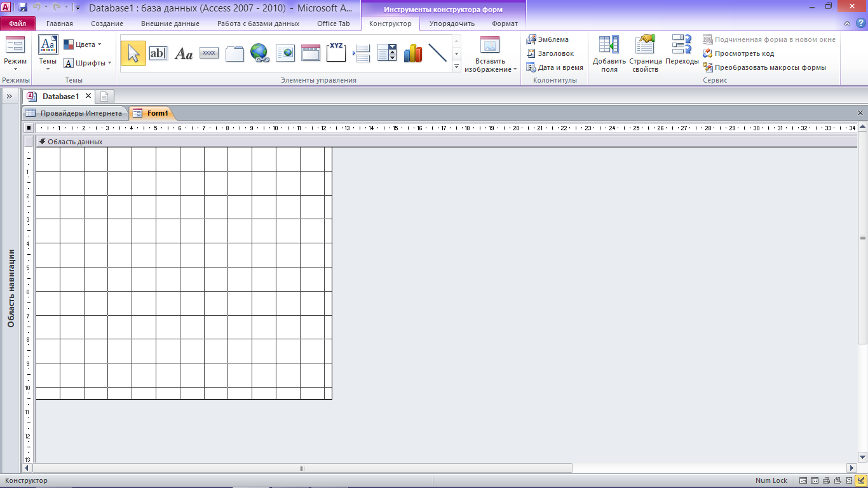Click the form selector square at ruler corner
The image size is (868, 488).
pos(28,128)
